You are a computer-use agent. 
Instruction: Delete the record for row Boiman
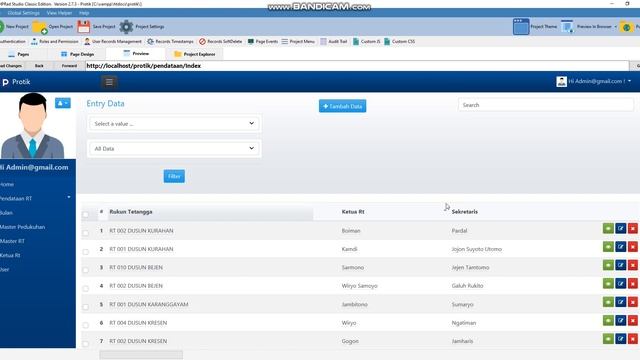(633, 229)
